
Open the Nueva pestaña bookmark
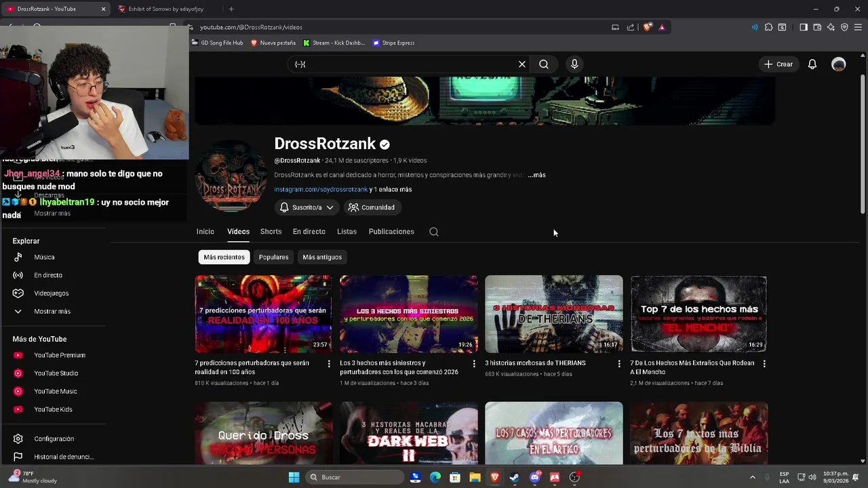tap(273, 43)
